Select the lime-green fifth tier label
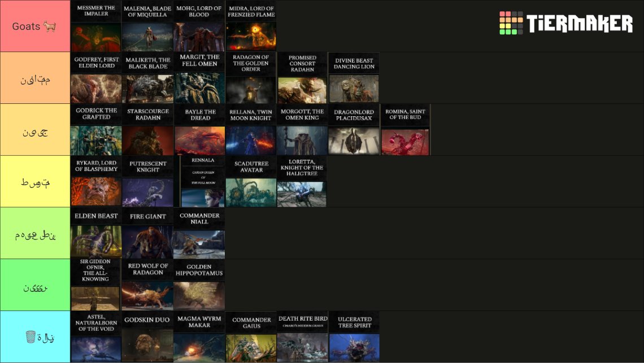 click(35, 233)
